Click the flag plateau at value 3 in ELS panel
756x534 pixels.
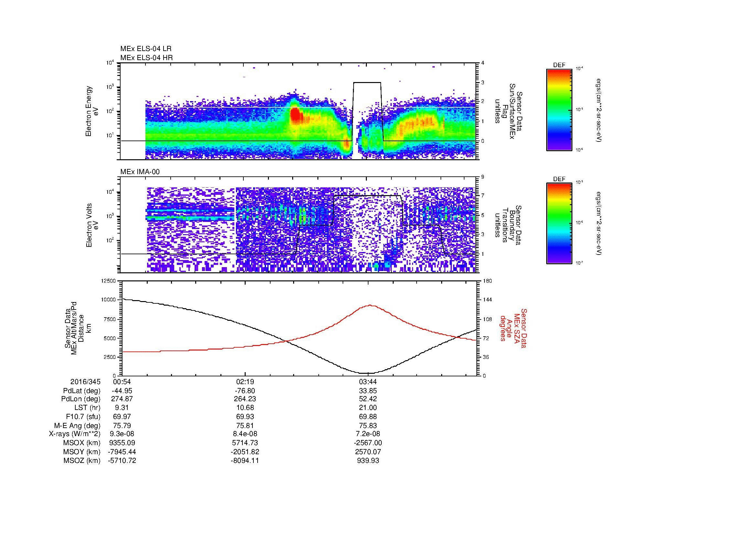click(367, 82)
